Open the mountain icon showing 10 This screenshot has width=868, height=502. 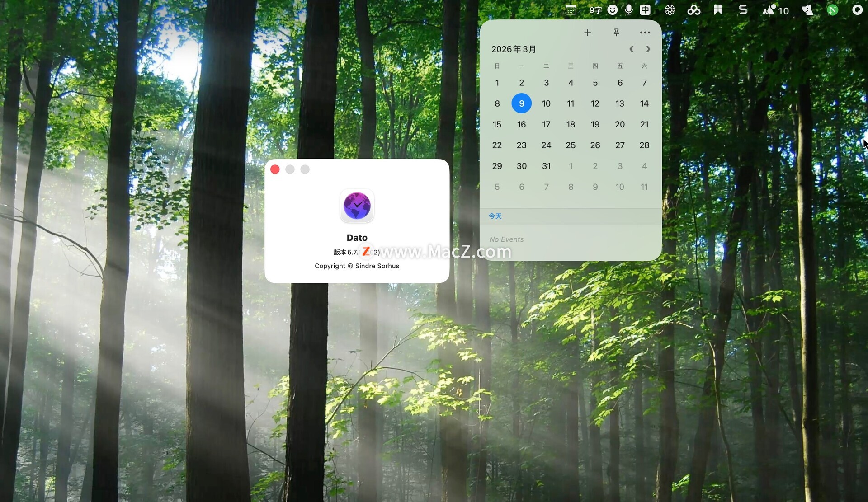pyautogui.click(x=775, y=10)
